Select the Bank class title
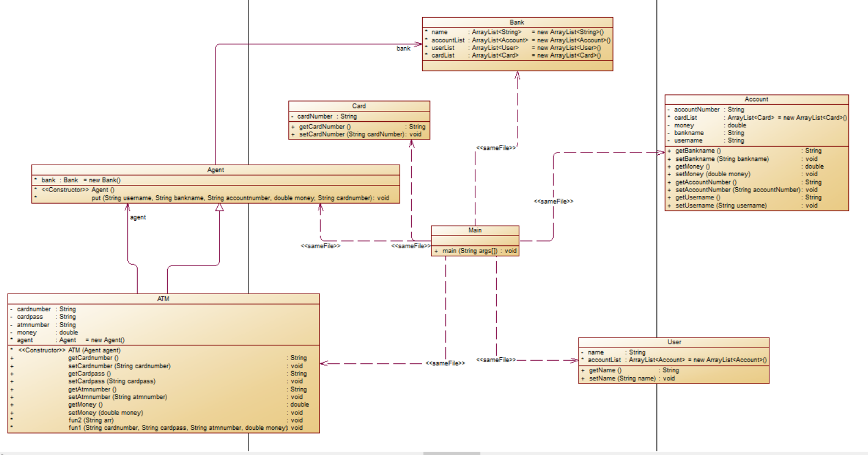This screenshot has height=455, width=868. pos(517,23)
